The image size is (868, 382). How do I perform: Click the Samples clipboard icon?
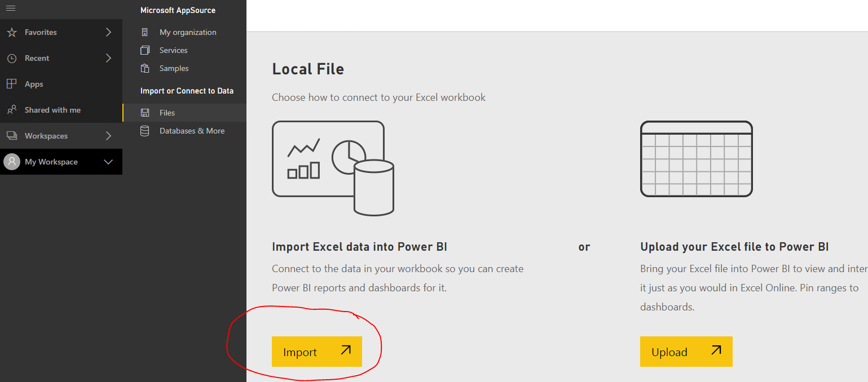(x=145, y=68)
